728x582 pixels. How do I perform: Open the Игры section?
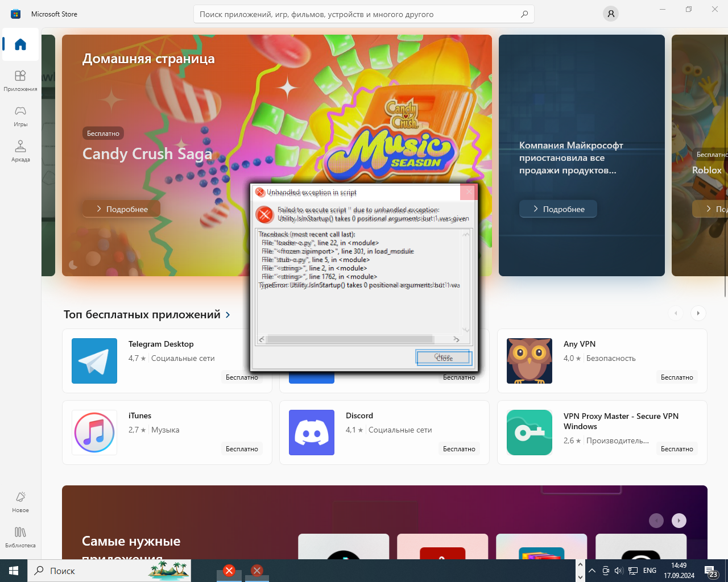(20, 115)
